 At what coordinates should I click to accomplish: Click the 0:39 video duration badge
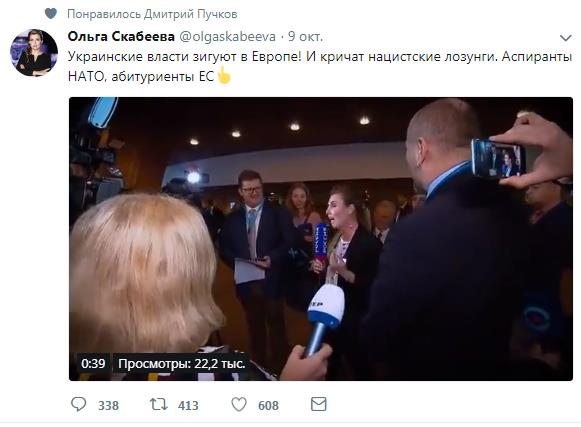pyautogui.click(x=93, y=364)
